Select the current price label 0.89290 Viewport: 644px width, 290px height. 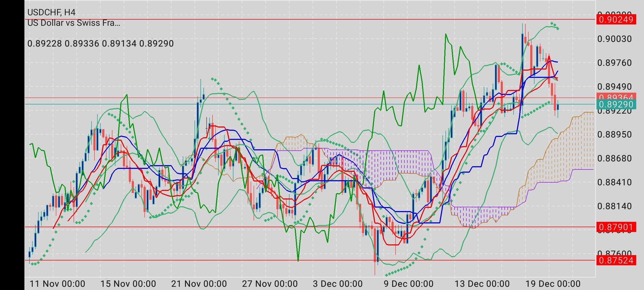(x=616, y=104)
